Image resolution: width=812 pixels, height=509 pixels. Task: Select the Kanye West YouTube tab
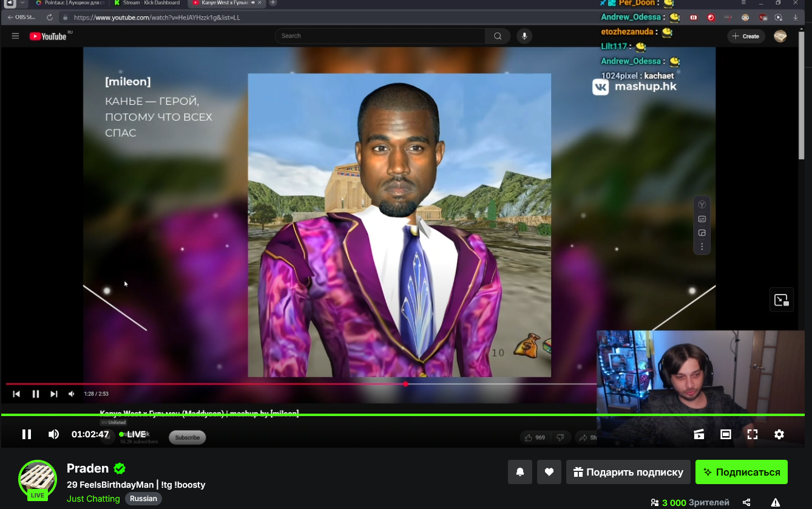pyautogui.click(x=226, y=3)
